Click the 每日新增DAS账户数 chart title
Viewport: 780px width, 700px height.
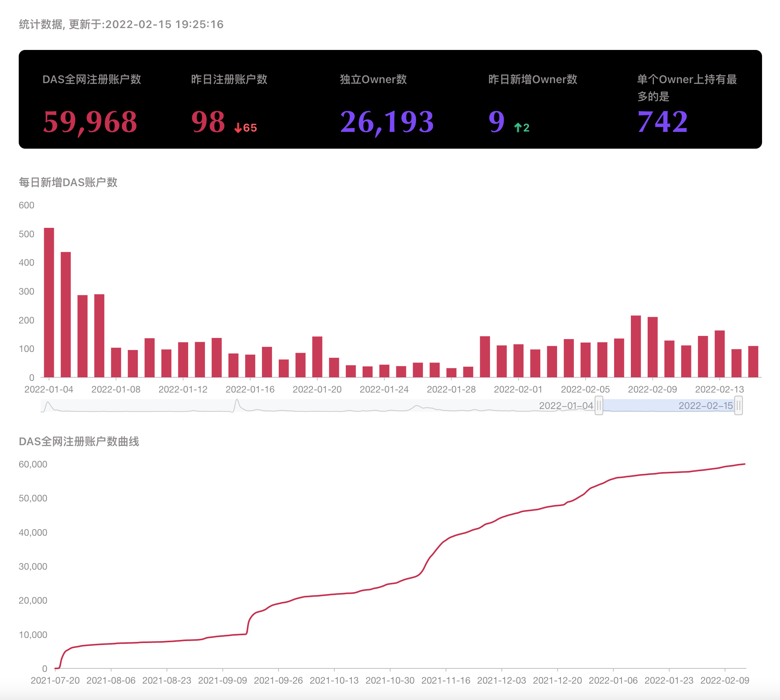[68, 182]
